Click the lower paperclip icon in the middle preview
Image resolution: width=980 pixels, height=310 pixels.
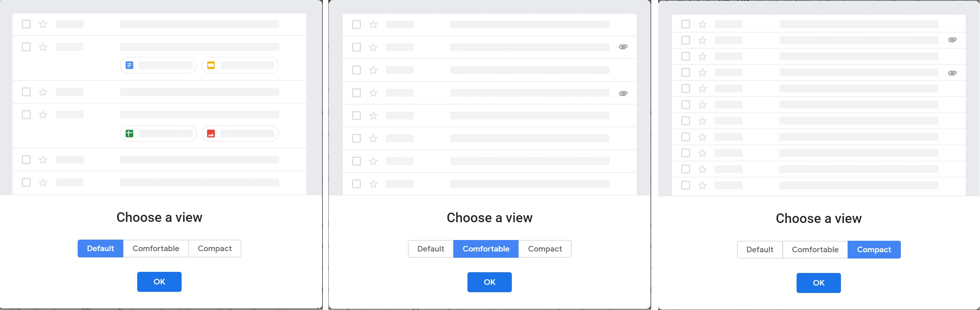point(623,93)
